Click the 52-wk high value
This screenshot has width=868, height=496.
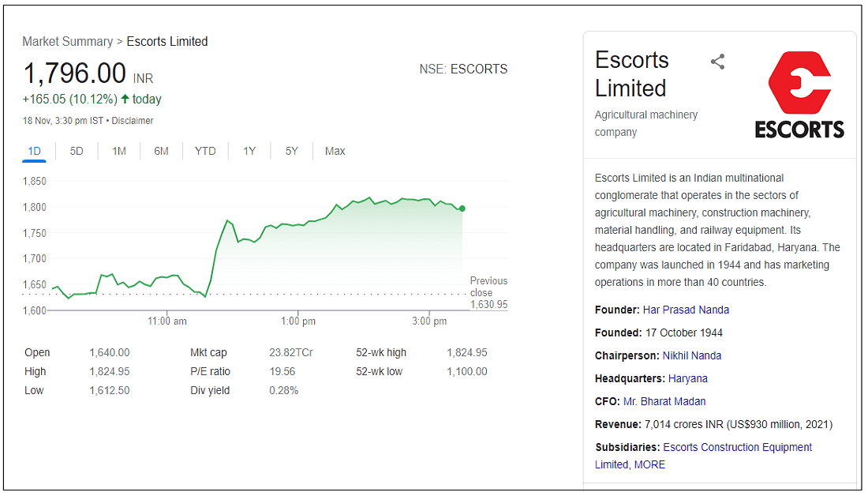tap(467, 352)
